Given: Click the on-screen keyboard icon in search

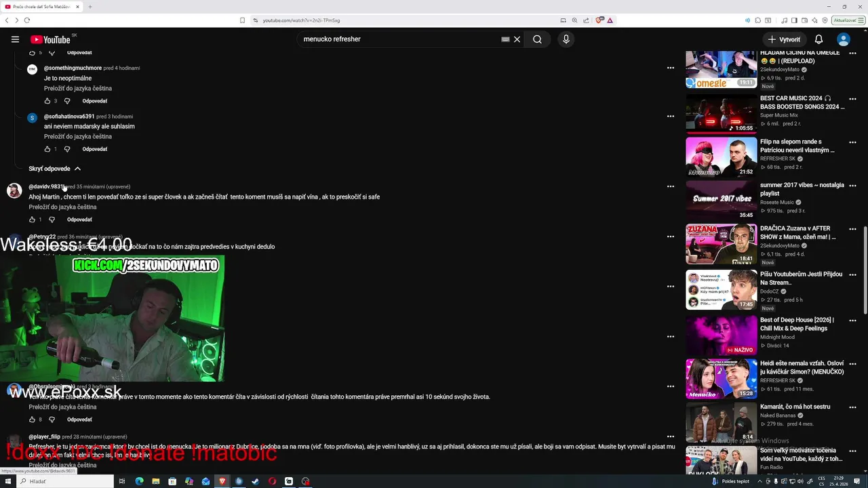Looking at the screenshot, I should click(505, 39).
